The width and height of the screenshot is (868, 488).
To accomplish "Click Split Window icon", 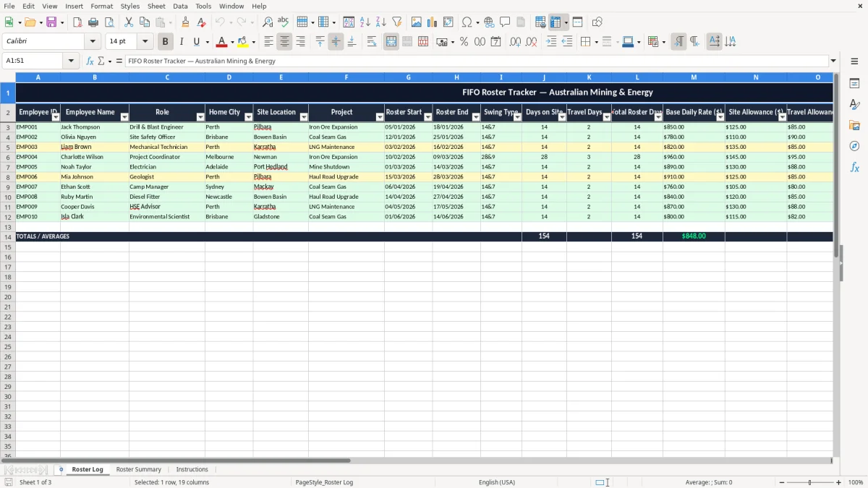I will pos(577,22).
